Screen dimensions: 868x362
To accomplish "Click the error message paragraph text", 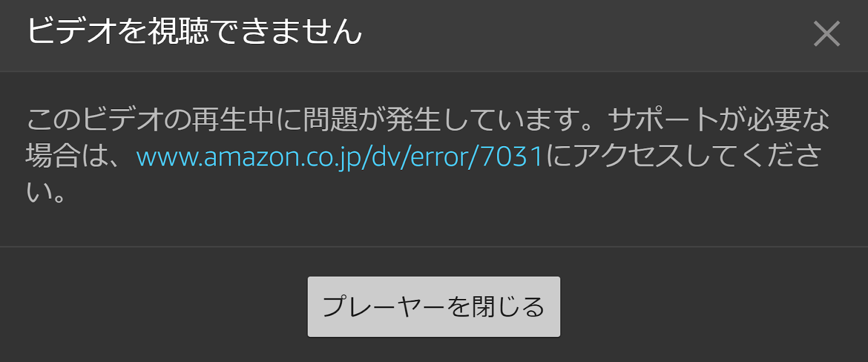I will pyautogui.click(x=427, y=155).
